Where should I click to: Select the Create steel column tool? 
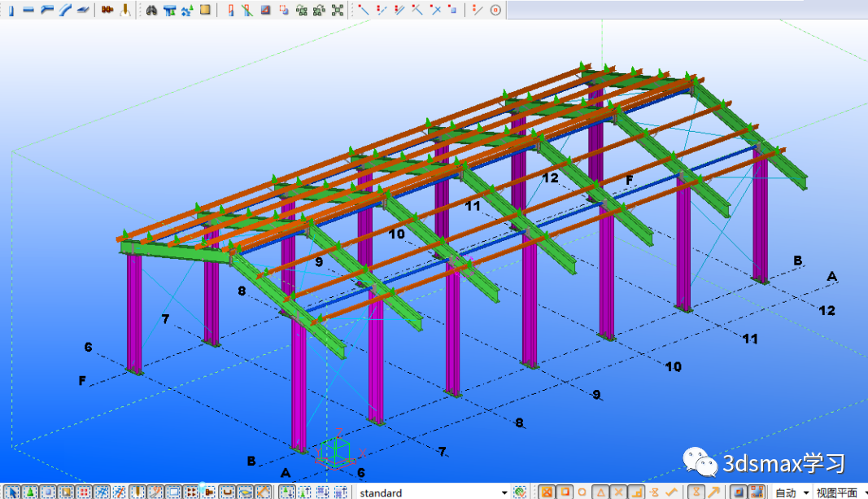coord(11,11)
